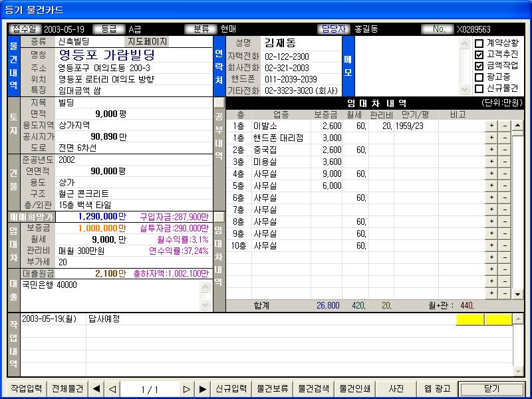
Task: Go to the previous record arrow
Action: coord(112,389)
